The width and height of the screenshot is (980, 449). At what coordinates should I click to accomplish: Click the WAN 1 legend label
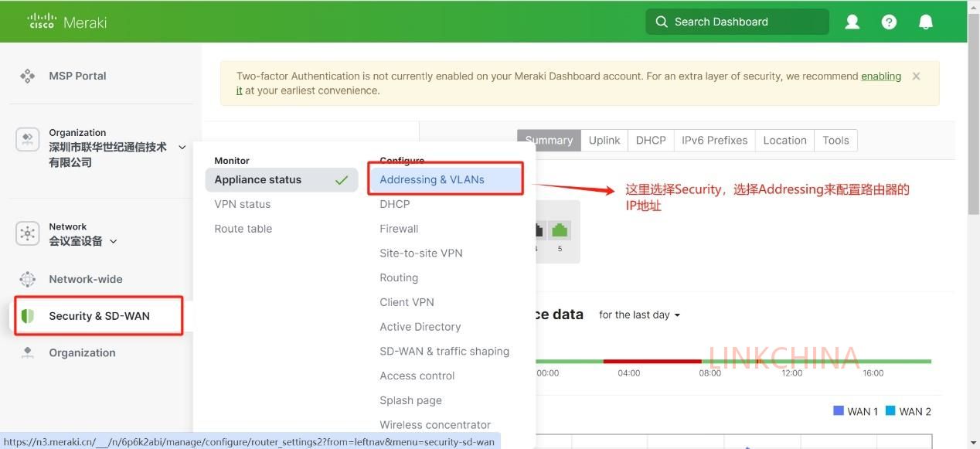(863, 411)
